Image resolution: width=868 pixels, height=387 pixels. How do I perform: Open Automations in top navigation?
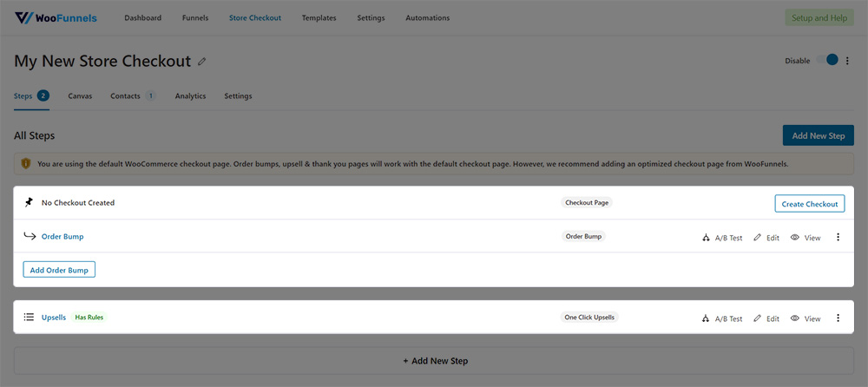coord(428,17)
